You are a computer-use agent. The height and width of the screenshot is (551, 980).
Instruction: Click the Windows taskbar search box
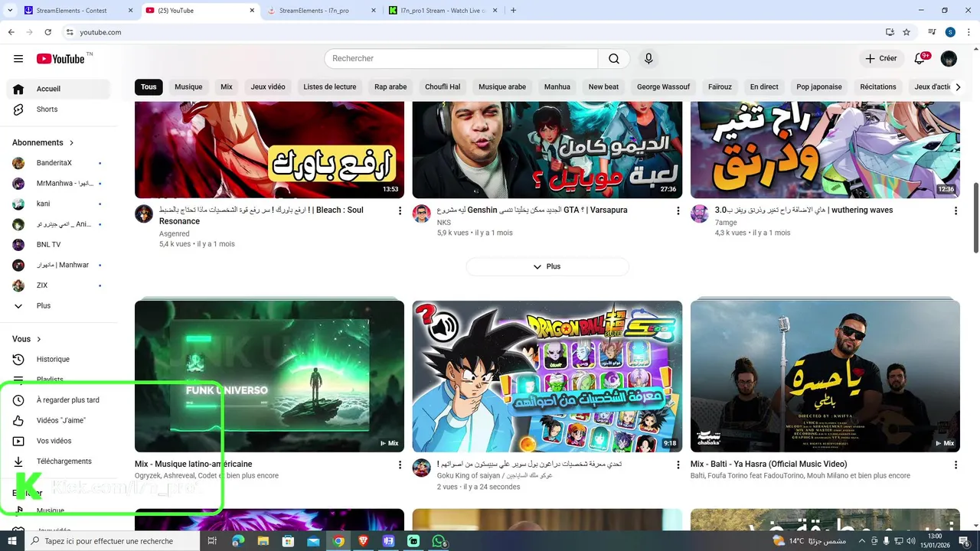coord(113,541)
